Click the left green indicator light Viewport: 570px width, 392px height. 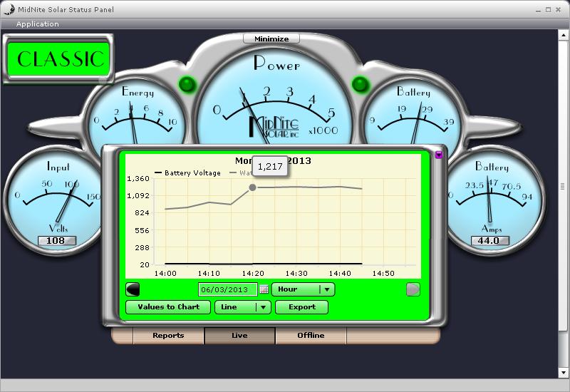(x=187, y=84)
